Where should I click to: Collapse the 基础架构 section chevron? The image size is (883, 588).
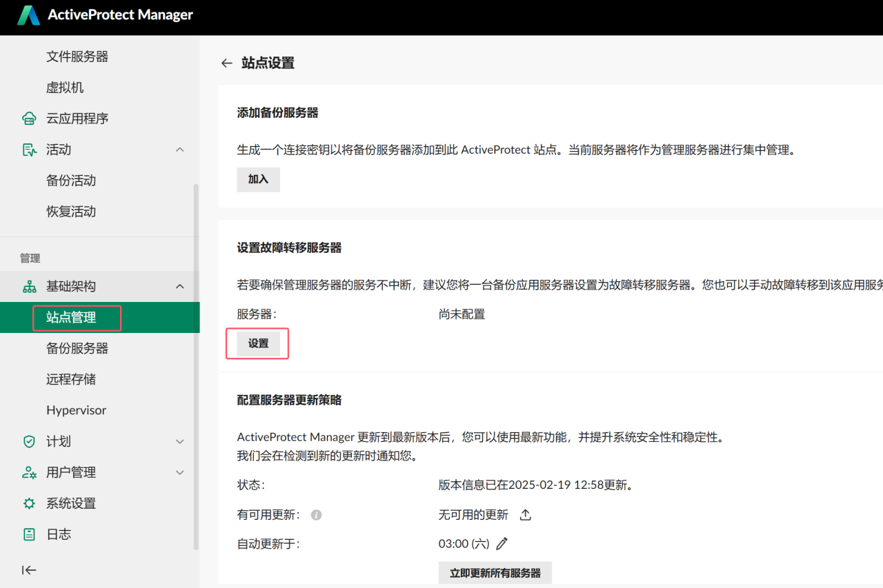pos(180,287)
